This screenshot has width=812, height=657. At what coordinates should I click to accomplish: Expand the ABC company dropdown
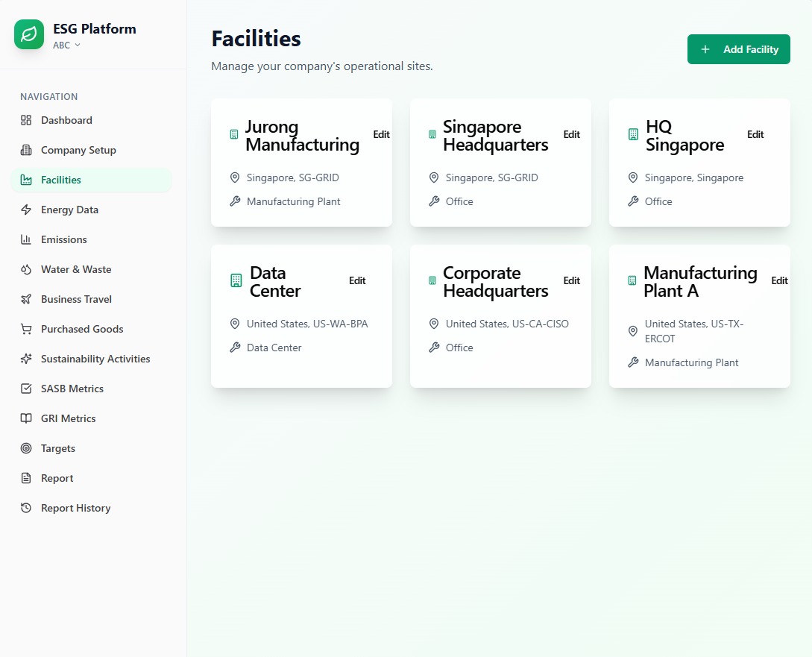pos(66,45)
